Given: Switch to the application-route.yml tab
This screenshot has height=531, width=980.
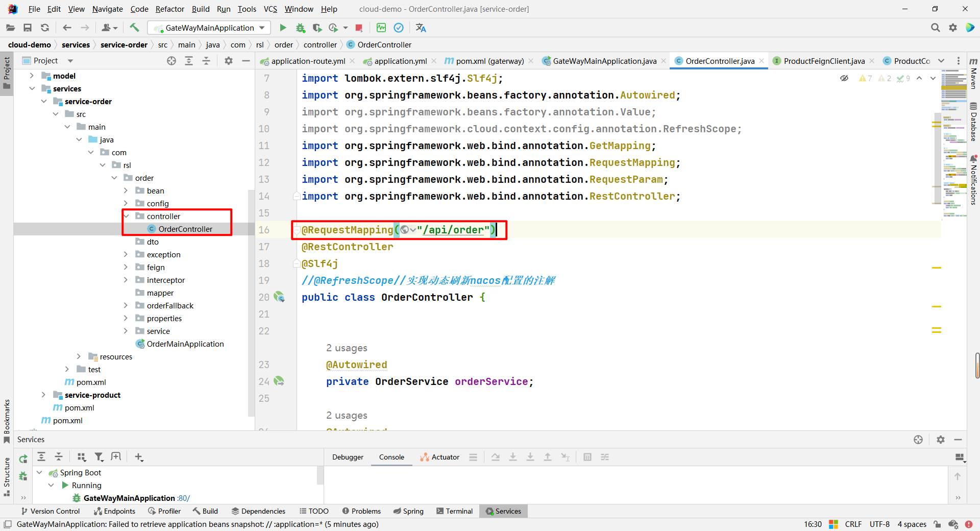Looking at the screenshot, I should 308,61.
